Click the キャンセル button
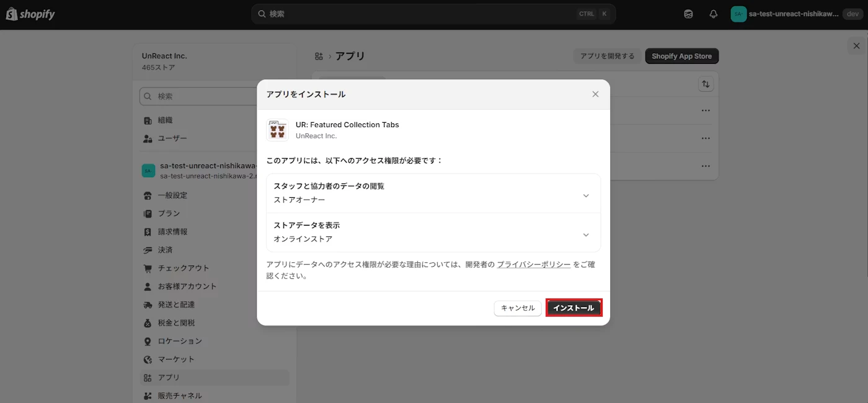This screenshot has height=403, width=868. coord(518,308)
